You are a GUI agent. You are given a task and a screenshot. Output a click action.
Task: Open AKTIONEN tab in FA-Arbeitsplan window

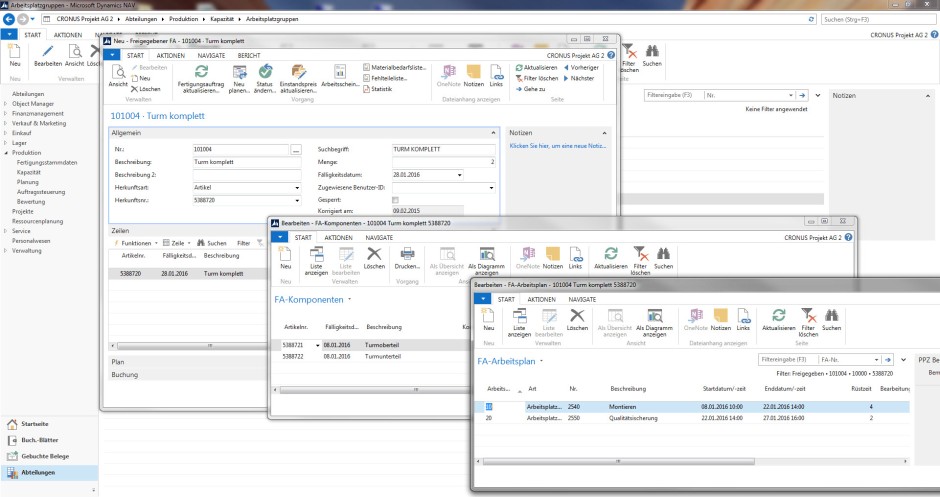click(x=541, y=299)
